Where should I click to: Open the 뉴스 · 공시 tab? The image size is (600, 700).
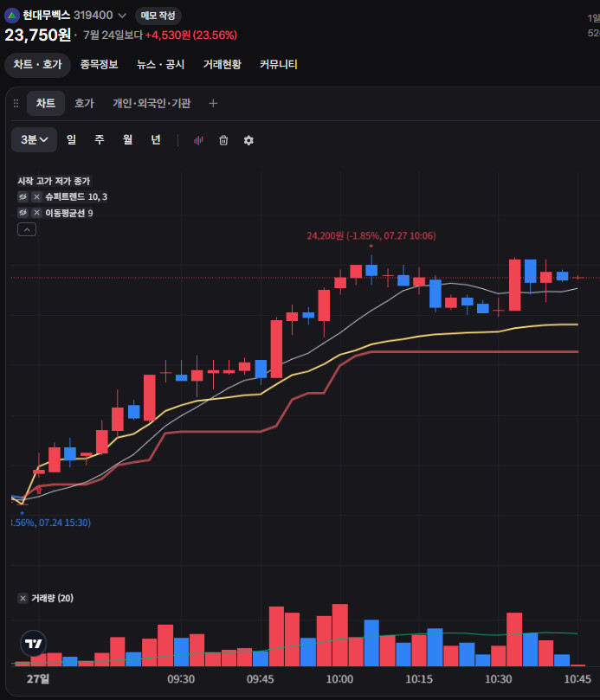(160, 65)
